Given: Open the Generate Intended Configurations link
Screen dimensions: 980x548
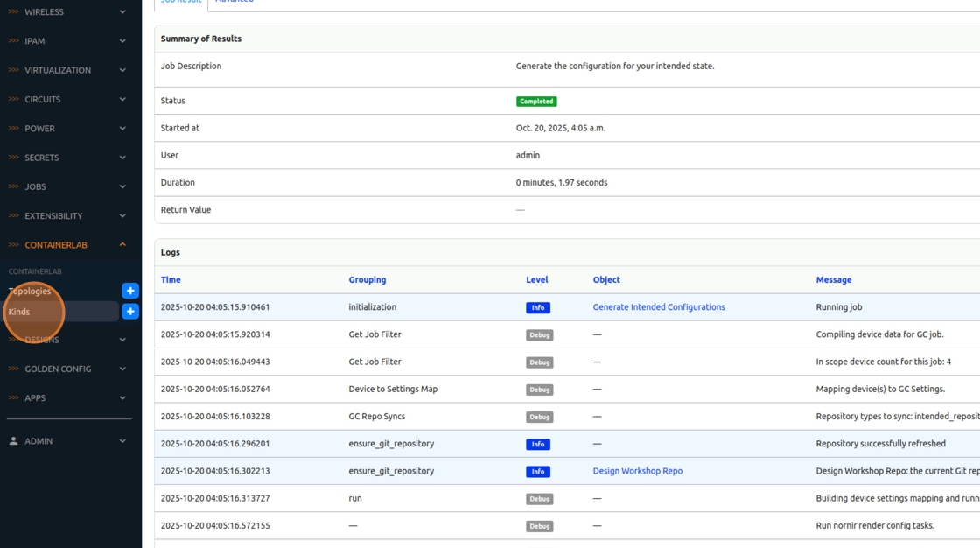Looking at the screenshot, I should [659, 307].
